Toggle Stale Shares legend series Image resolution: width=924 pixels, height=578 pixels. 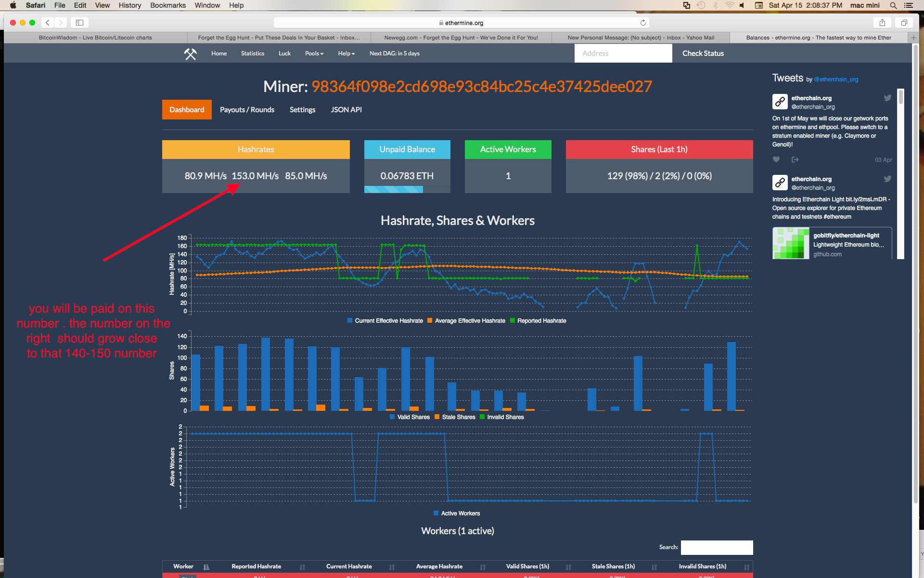tap(455, 417)
